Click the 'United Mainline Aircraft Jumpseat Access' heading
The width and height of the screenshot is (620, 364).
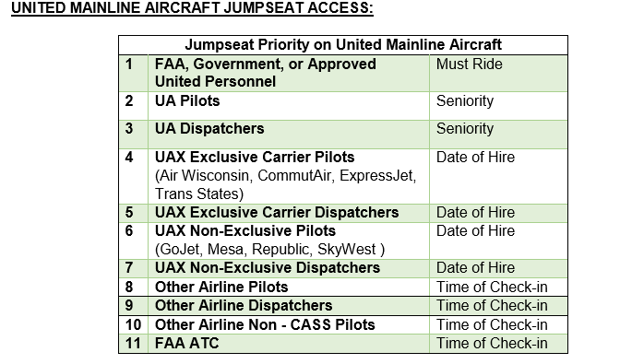(192, 8)
